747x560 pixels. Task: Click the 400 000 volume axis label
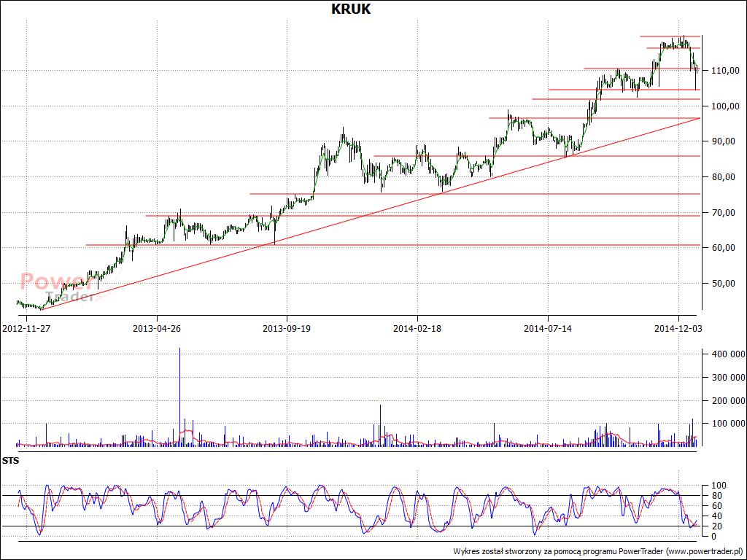coord(728,354)
